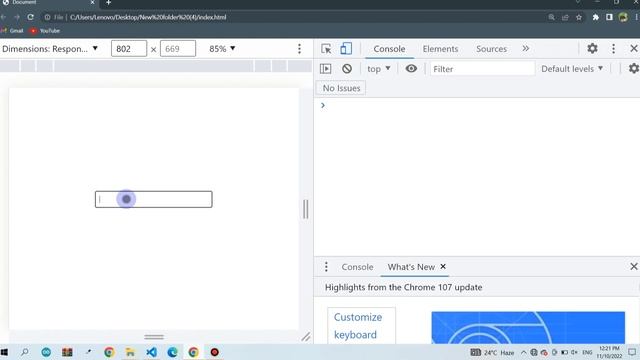Image resolution: width=640 pixels, height=360 pixels.
Task: Open the Windows Start menu
Action: click(x=4, y=352)
